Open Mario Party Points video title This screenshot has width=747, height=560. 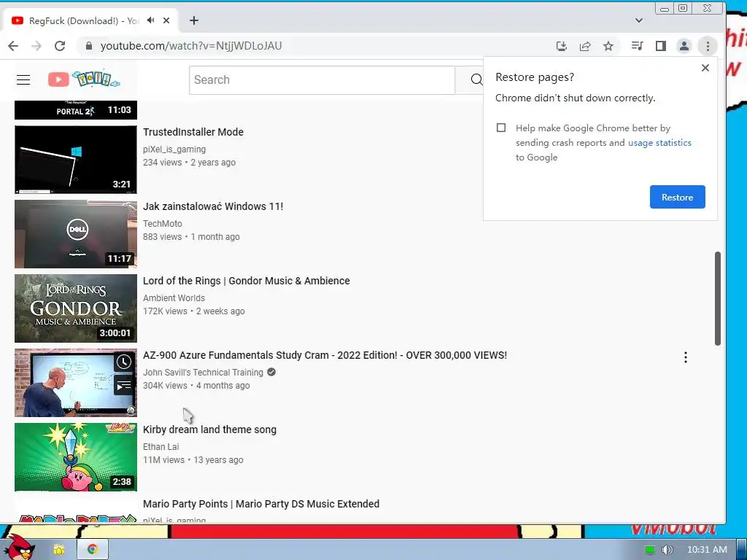tap(261, 504)
